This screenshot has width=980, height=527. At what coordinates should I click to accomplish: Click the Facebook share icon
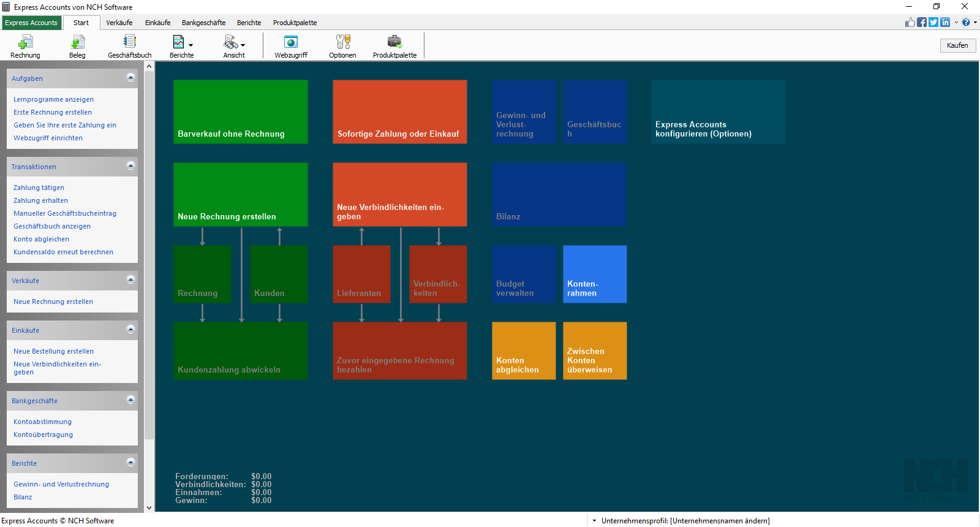922,22
